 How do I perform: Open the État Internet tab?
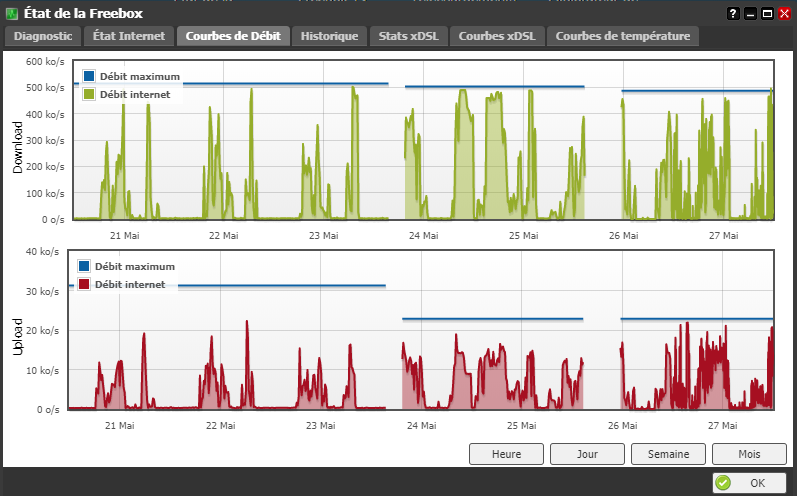129,36
